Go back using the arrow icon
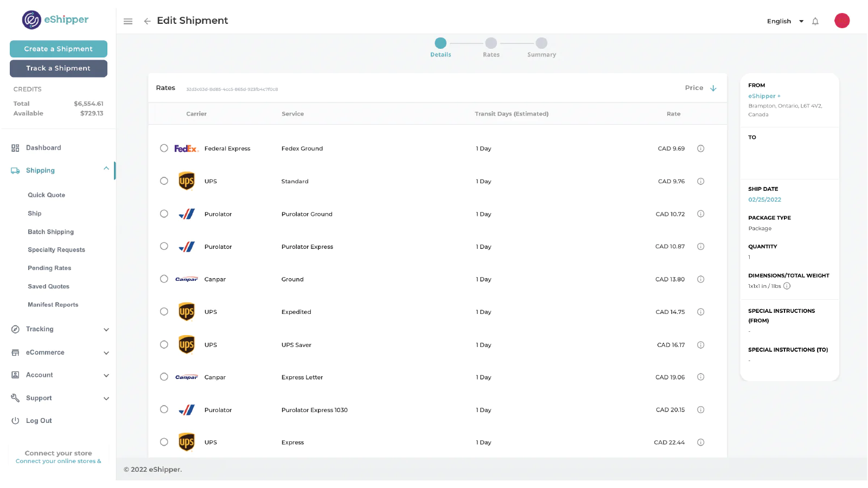This screenshot has width=868, height=488. click(x=147, y=21)
